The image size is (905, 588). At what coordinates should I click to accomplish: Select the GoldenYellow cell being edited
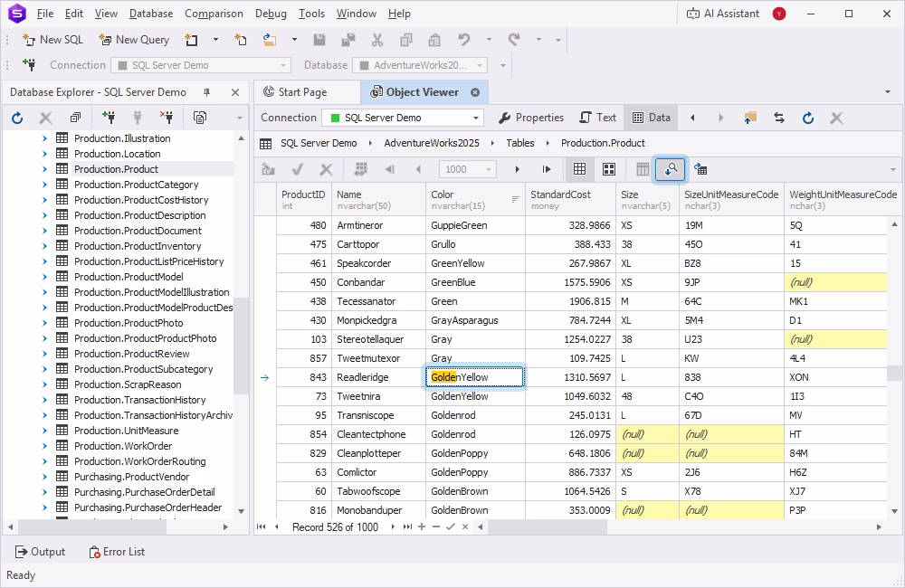tap(474, 376)
